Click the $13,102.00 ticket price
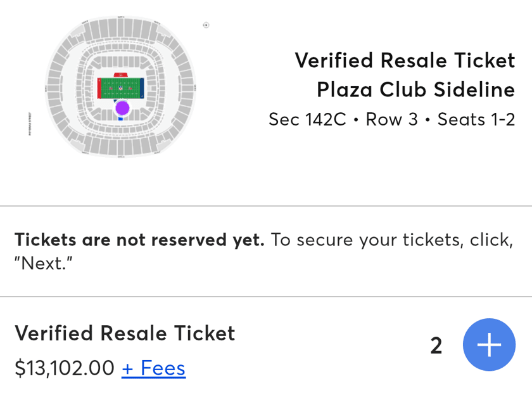Screen dimensions: 532x400 tap(65, 368)
